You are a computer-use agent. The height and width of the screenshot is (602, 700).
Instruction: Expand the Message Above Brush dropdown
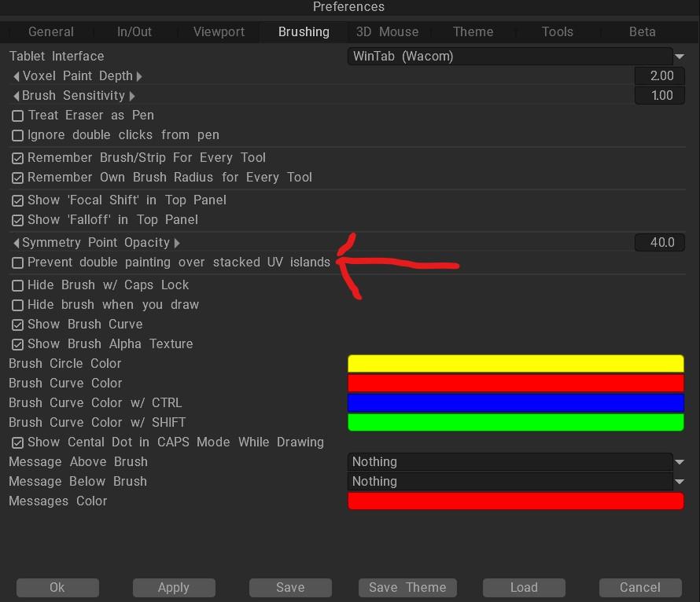pos(515,462)
